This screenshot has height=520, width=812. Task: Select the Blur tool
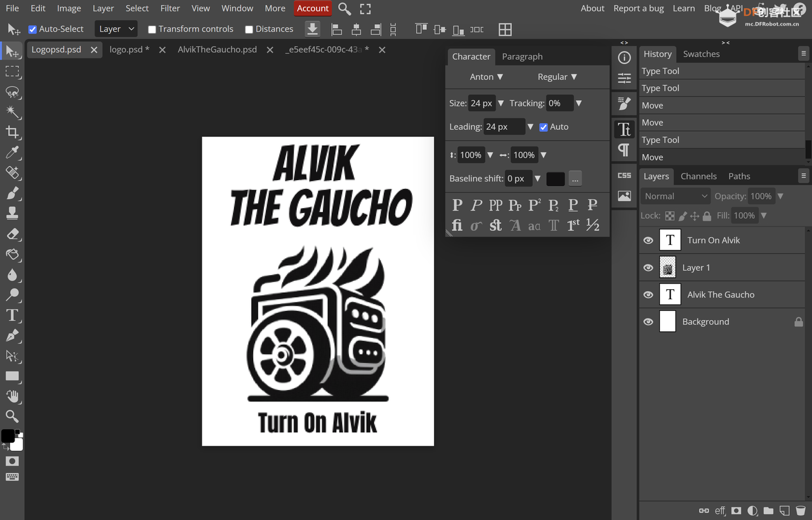tap(12, 274)
